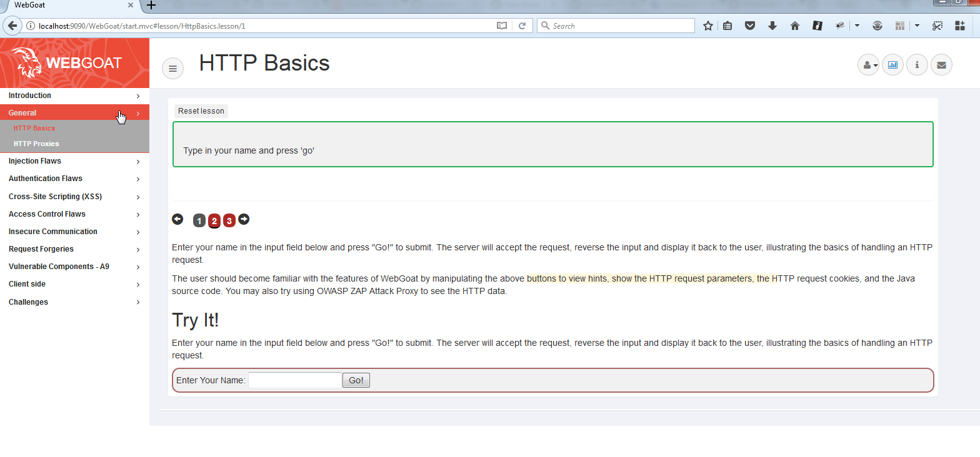980x457 pixels.
Task: Go to next lesson page arrow
Action: point(244,219)
